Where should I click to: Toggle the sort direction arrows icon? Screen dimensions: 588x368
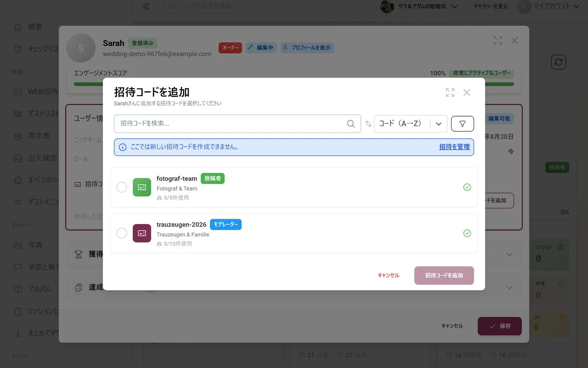(x=368, y=123)
